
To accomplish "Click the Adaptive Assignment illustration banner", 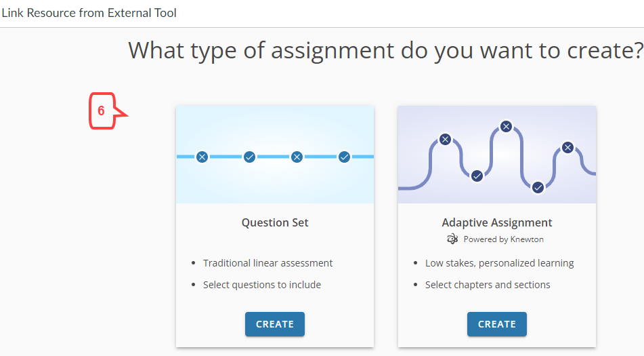I will 497,155.
